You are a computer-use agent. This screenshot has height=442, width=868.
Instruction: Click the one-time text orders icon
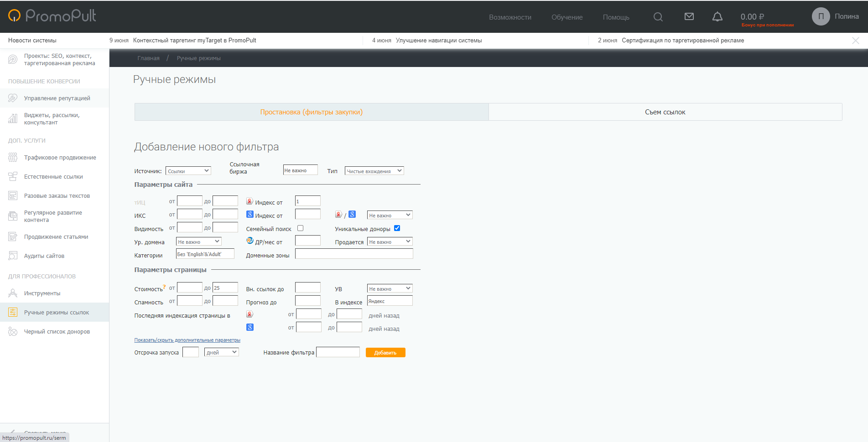click(x=13, y=196)
